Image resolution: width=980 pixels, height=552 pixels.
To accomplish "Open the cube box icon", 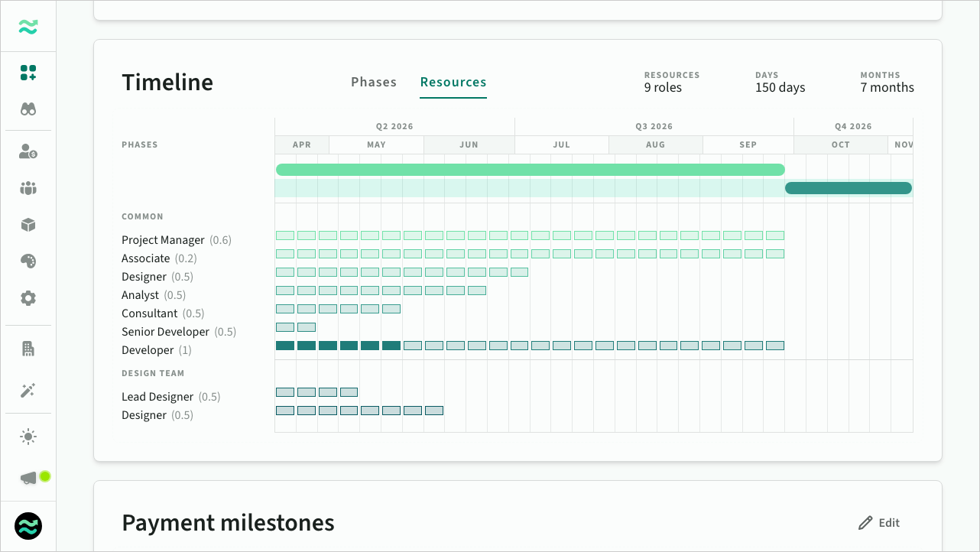I will pos(28,225).
